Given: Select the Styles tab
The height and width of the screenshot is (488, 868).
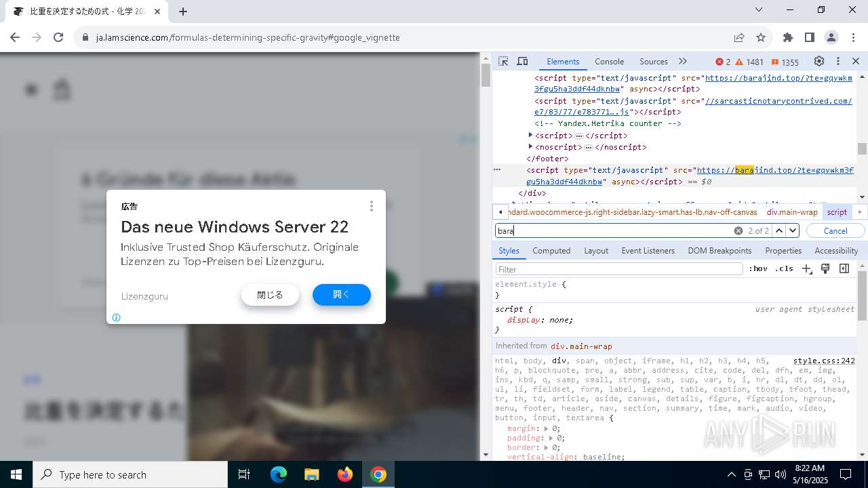Looking at the screenshot, I should [x=509, y=250].
